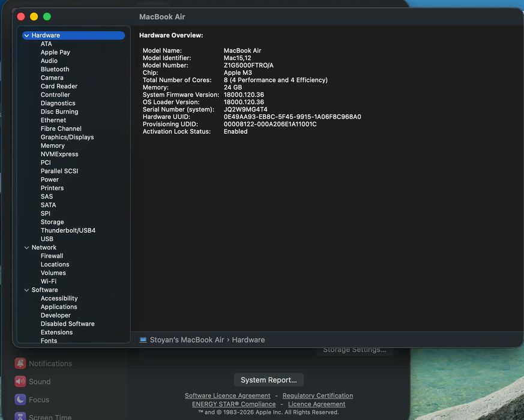
Task: Select USB in the sidebar
Action: point(47,239)
